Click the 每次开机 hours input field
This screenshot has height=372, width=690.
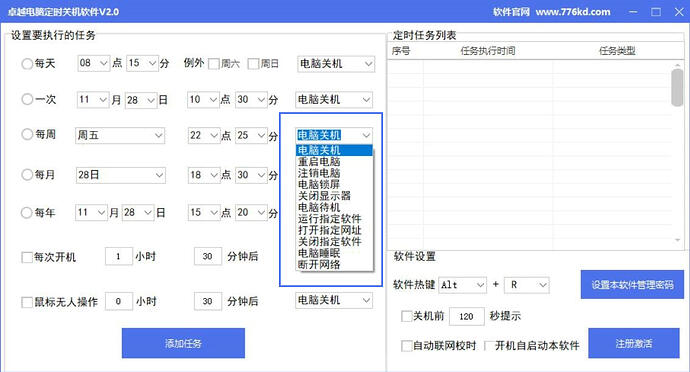point(119,257)
